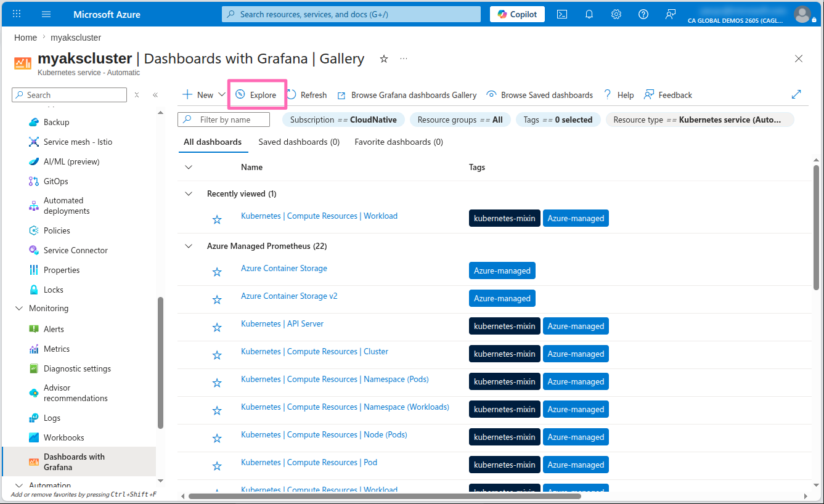824x504 pixels.
Task: Click the Refresh icon in the toolbar
Action: (x=291, y=94)
